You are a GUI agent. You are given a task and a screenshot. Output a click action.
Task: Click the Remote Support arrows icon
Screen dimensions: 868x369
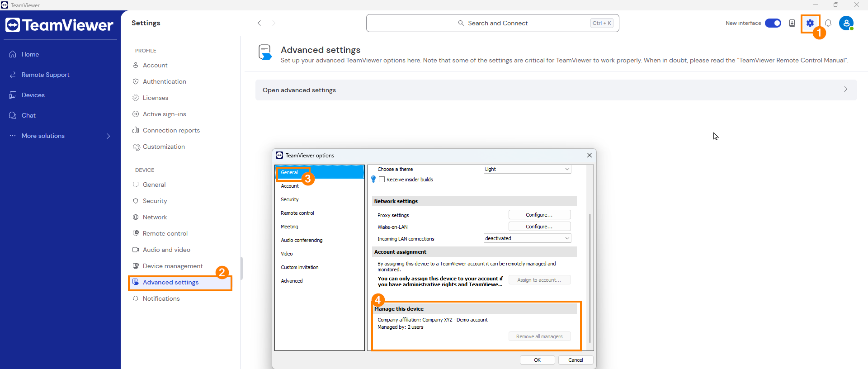[x=13, y=75]
